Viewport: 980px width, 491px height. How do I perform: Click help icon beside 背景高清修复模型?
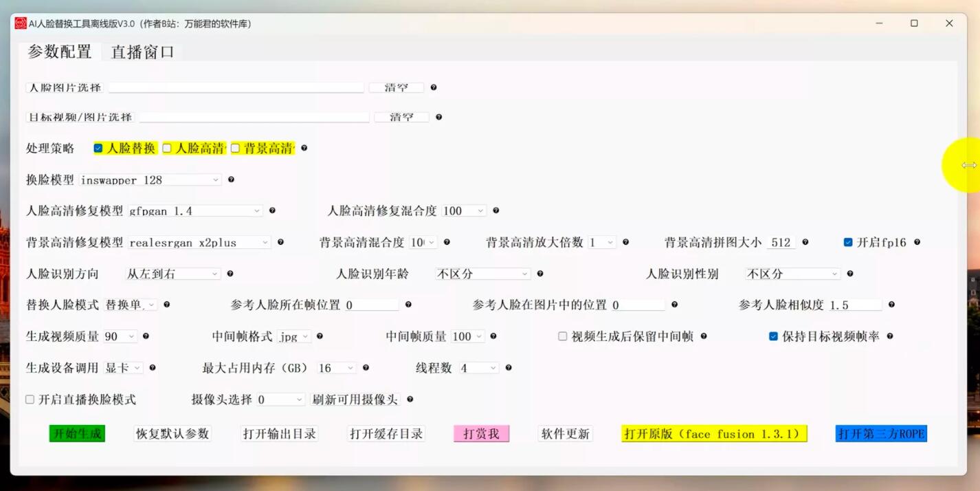tap(280, 242)
